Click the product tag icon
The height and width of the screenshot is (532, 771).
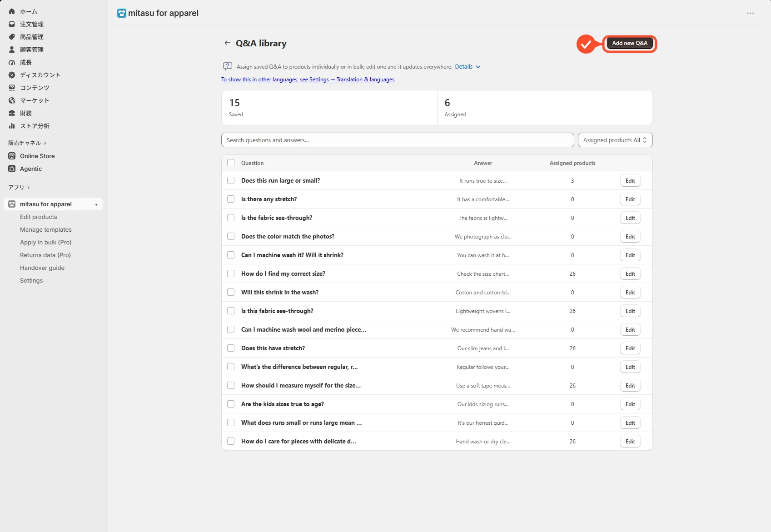point(12,37)
